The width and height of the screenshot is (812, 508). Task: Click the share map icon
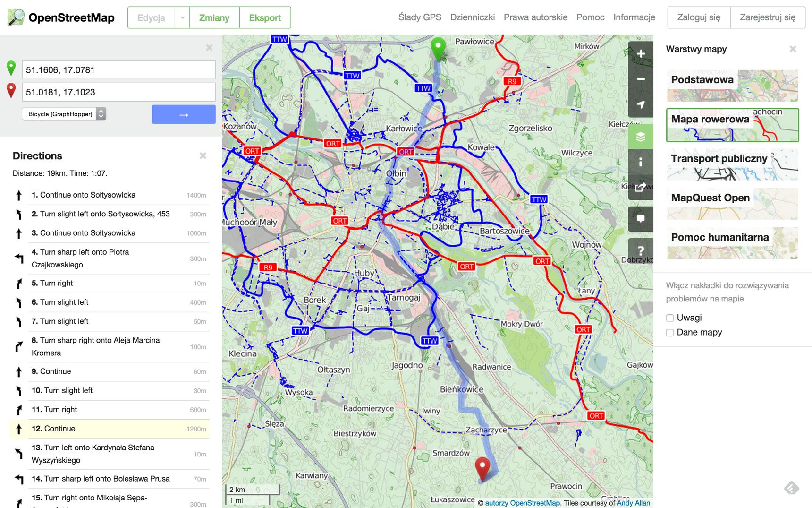pyautogui.click(x=641, y=187)
